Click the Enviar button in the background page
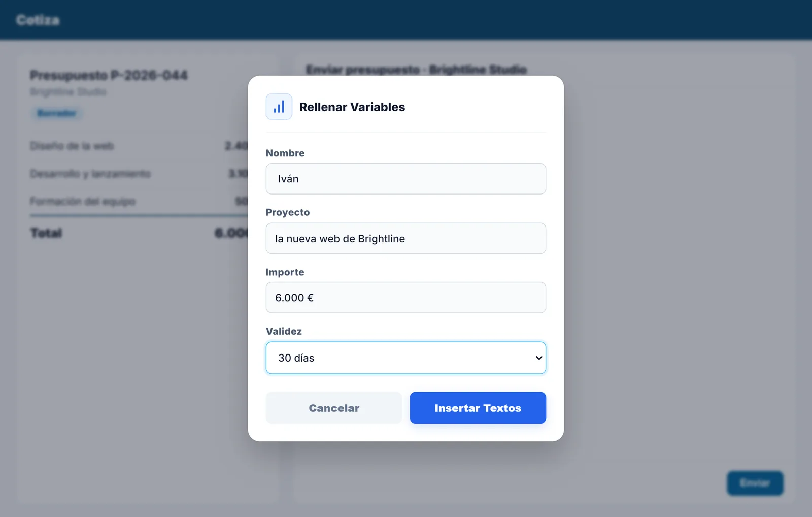The image size is (812, 517). click(755, 483)
